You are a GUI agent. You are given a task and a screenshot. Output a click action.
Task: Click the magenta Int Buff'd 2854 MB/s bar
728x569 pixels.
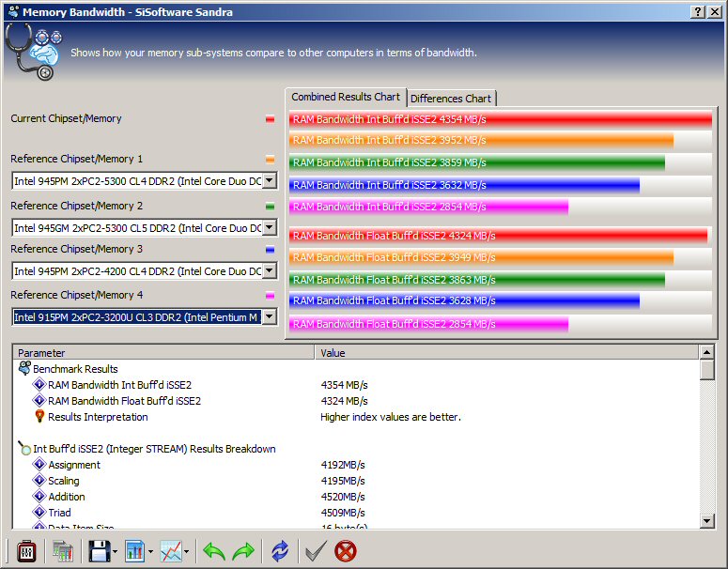(x=428, y=207)
